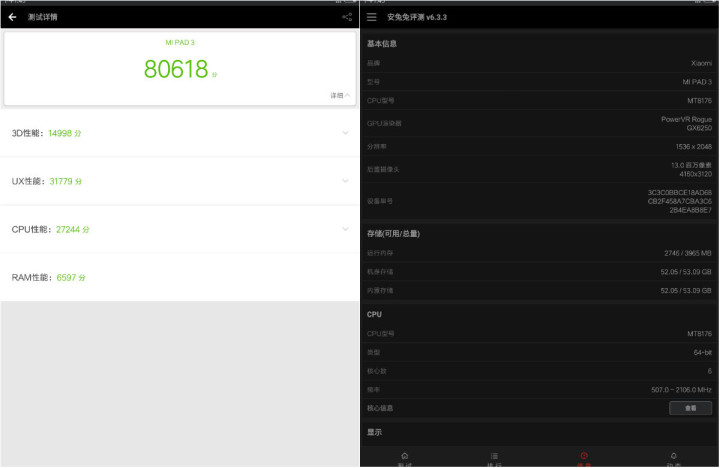Viewport: 720px width, 468px height.
Task: Collapse the 详细 details toggle under total score
Action: pos(340,96)
